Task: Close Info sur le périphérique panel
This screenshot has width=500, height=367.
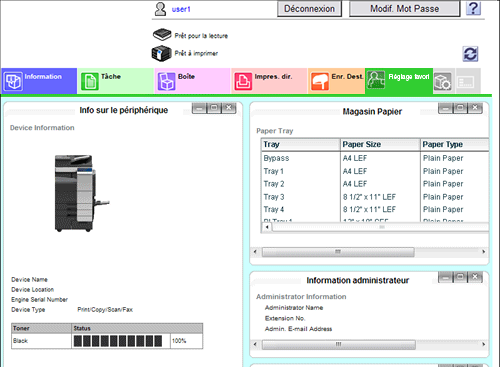Action: 229,108
